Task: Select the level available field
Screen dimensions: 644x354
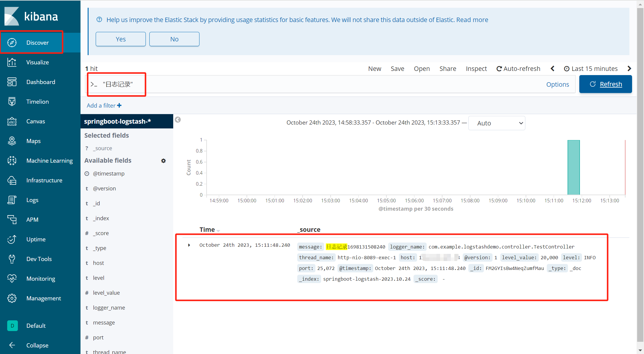Action: [x=98, y=278]
